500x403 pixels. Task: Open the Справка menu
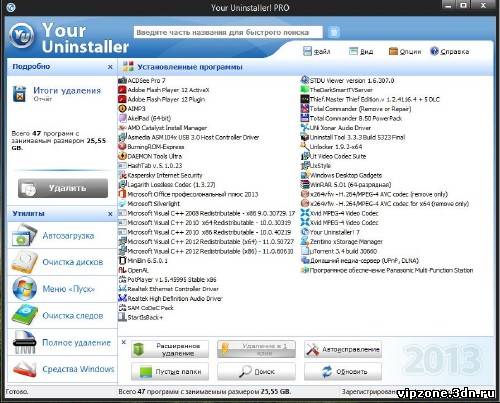coord(450,52)
